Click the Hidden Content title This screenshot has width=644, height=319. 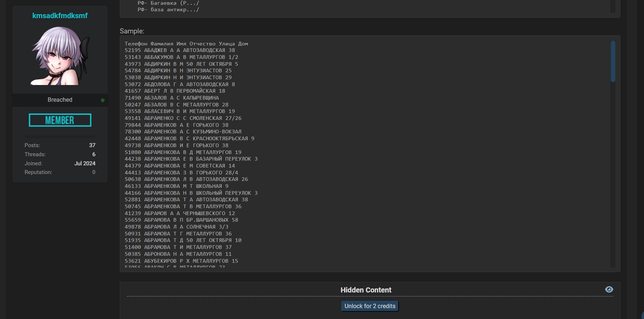[366, 290]
